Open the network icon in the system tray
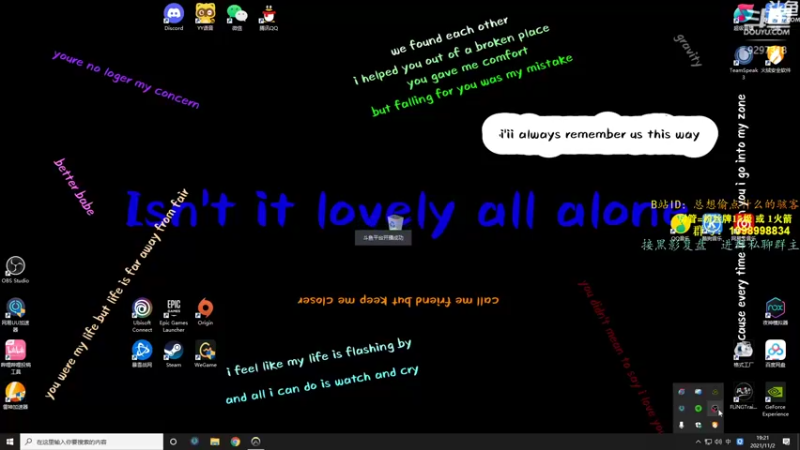The height and width of the screenshot is (450, 800). coord(708,442)
